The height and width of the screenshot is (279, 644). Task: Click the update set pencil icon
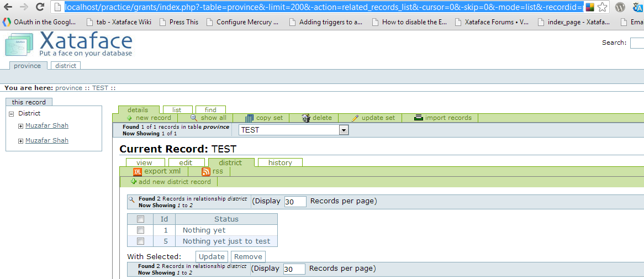(x=355, y=118)
